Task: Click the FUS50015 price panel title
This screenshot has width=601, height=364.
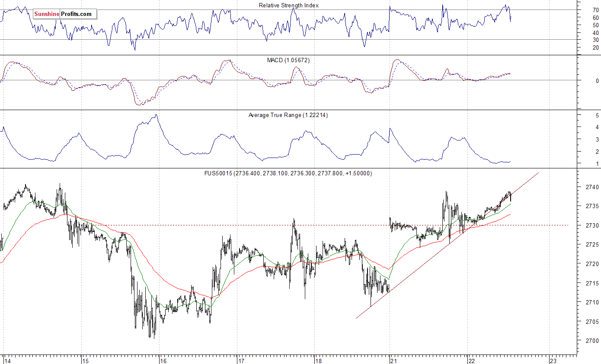Action: 288,173
